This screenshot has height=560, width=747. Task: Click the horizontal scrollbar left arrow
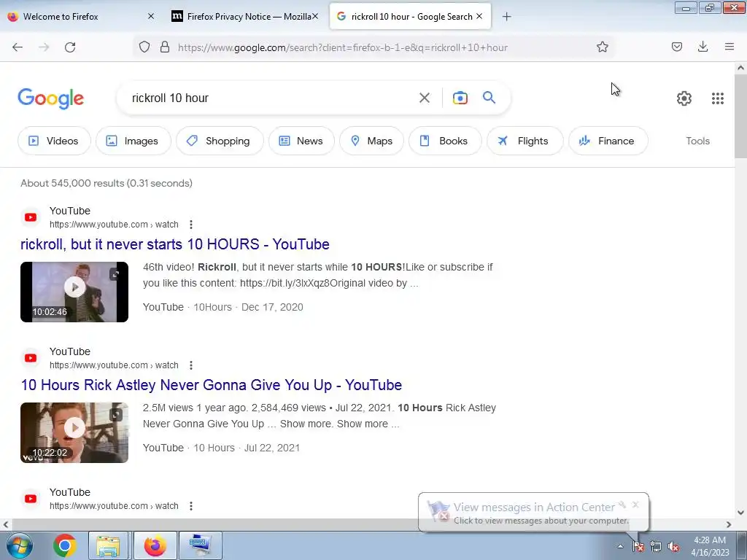tap(6, 524)
